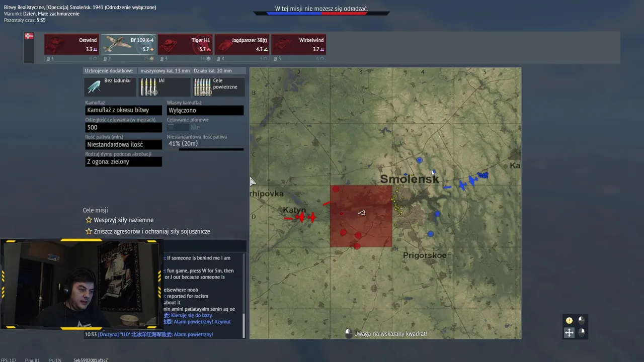Screen dimensions: 644x362
Task: Click the Katyn label on the map
Action: (294, 210)
